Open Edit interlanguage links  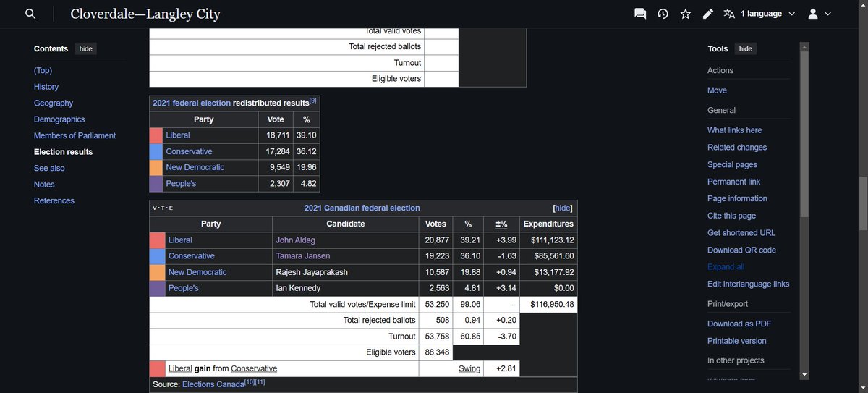click(x=748, y=284)
